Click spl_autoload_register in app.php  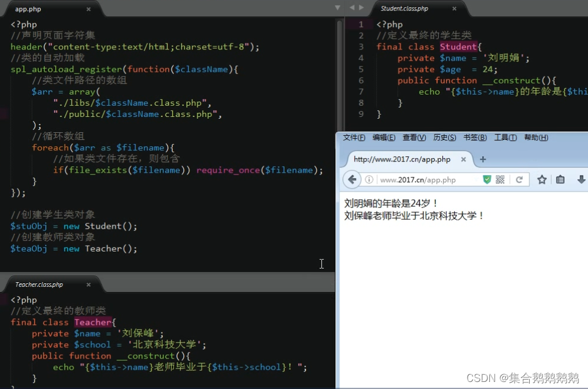pyautogui.click(x=66, y=69)
